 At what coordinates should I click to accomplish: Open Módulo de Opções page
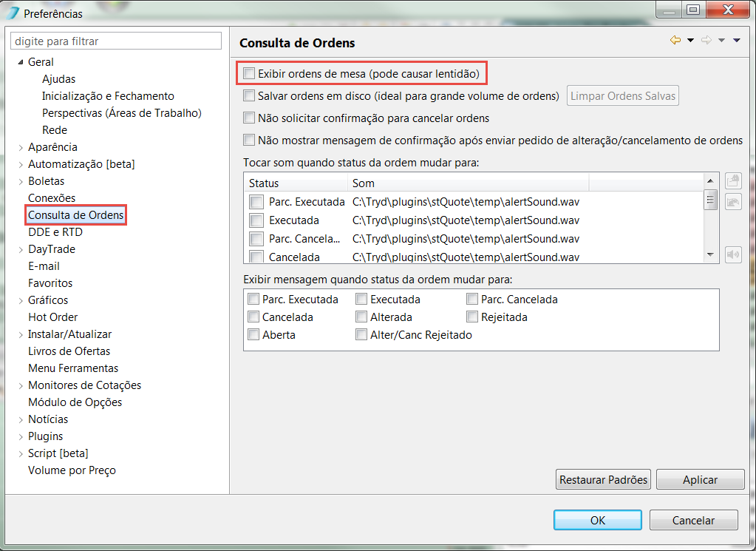point(75,402)
